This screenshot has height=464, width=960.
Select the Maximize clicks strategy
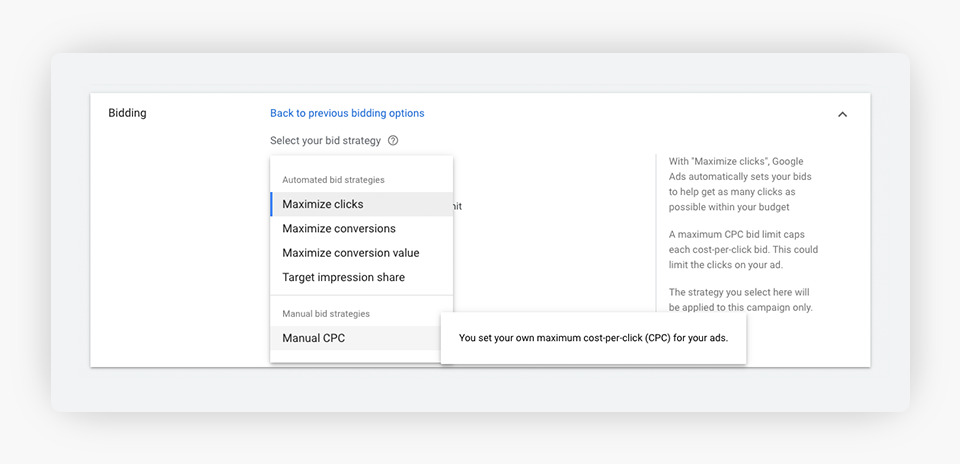pyautogui.click(x=323, y=204)
